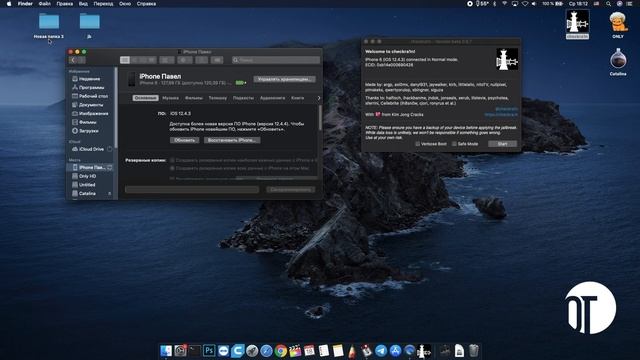
Task: Open the group-by arrangement dropdown in Finder toolbar
Action: 167,60
